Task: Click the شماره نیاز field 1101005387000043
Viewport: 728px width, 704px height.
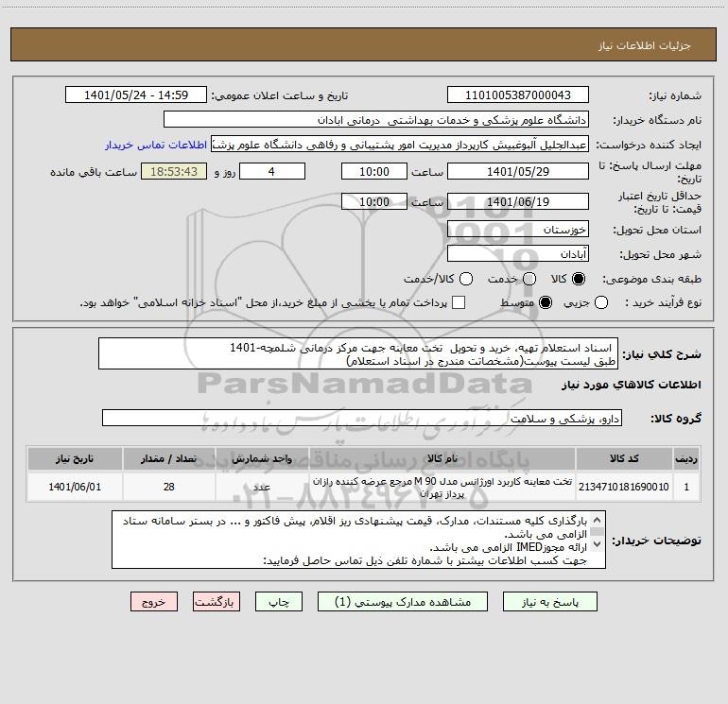Action: coord(518,95)
